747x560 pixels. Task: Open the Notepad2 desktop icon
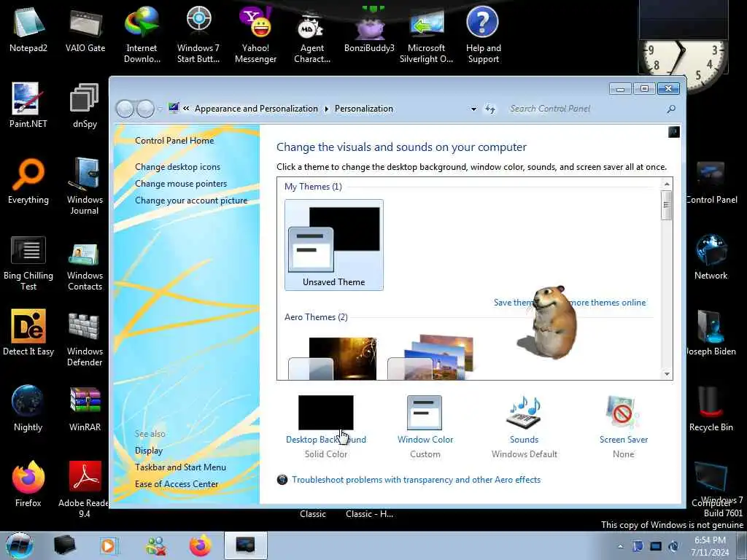(28, 29)
